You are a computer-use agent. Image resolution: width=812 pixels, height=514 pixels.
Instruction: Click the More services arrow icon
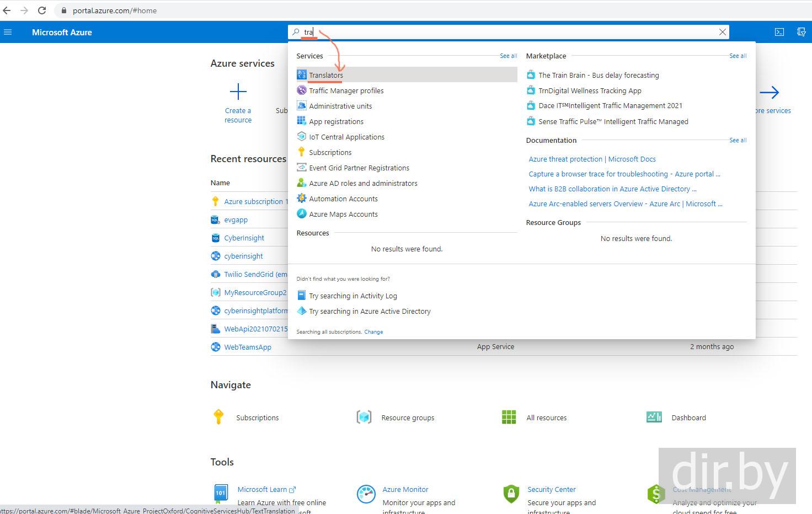769,93
